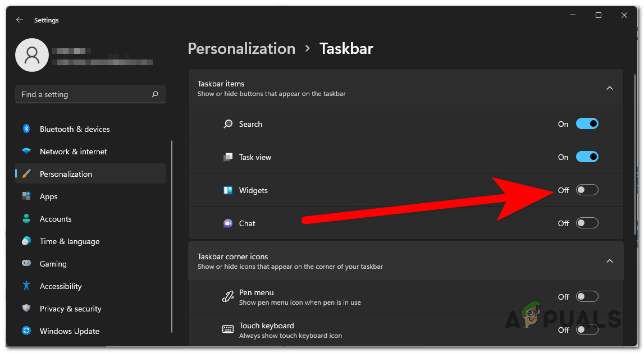This screenshot has height=353, width=644.
Task: Click the Gaming controller icon
Action: point(26,264)
